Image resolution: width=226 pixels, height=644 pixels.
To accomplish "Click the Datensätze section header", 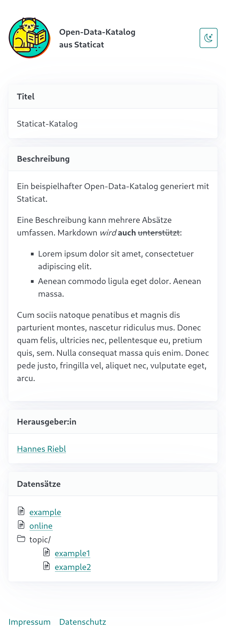I will click(x=39, y=484).
